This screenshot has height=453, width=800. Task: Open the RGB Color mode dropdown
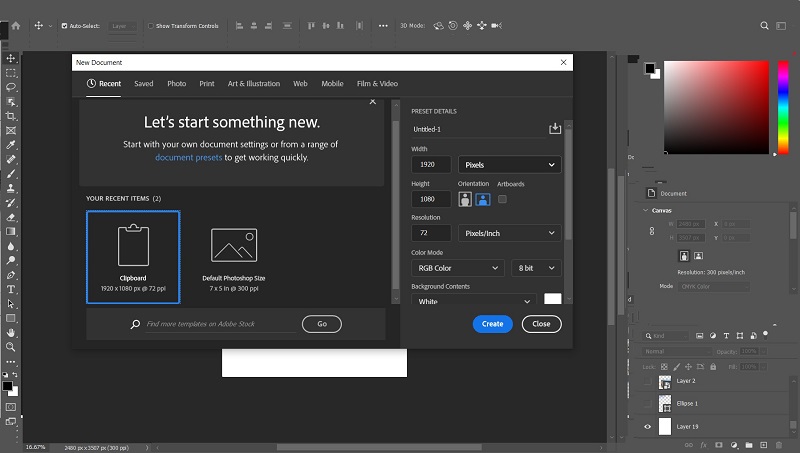(x=458, y=268)
